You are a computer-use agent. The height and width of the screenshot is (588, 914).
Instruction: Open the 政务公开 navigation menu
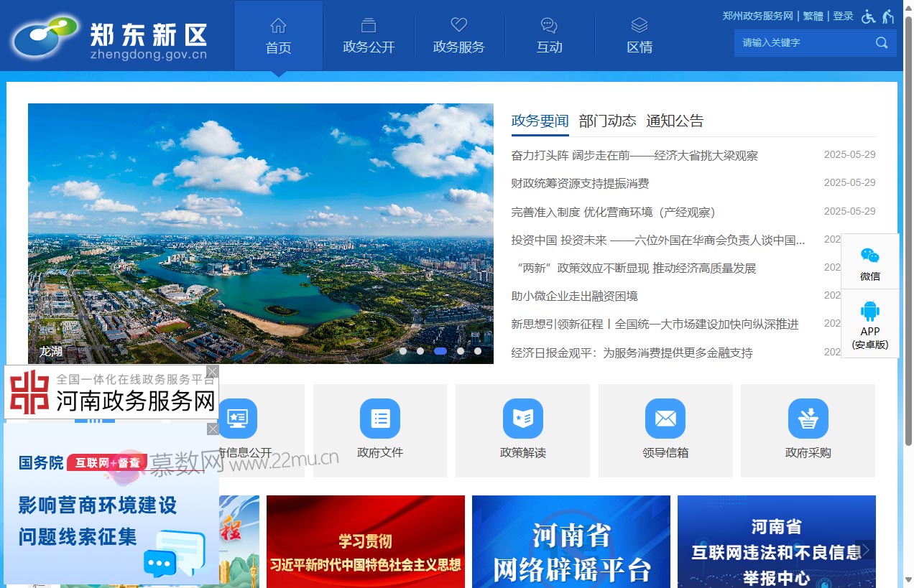369,36
